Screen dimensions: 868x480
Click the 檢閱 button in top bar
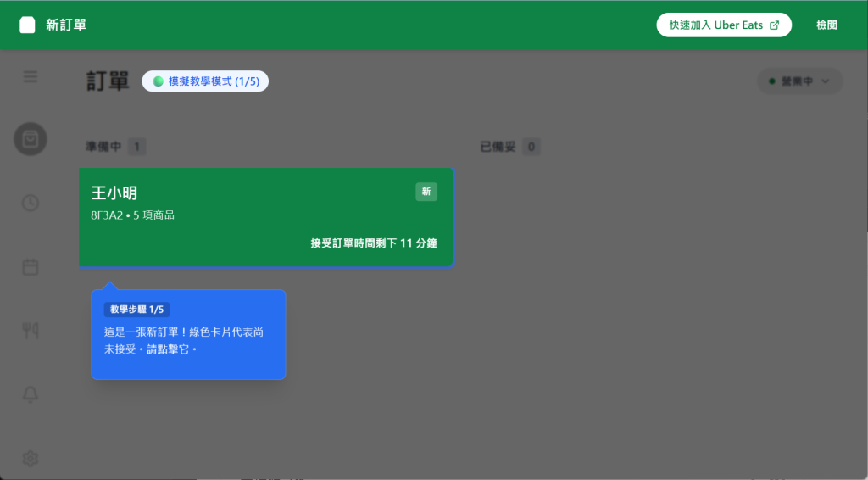(826, 25)
